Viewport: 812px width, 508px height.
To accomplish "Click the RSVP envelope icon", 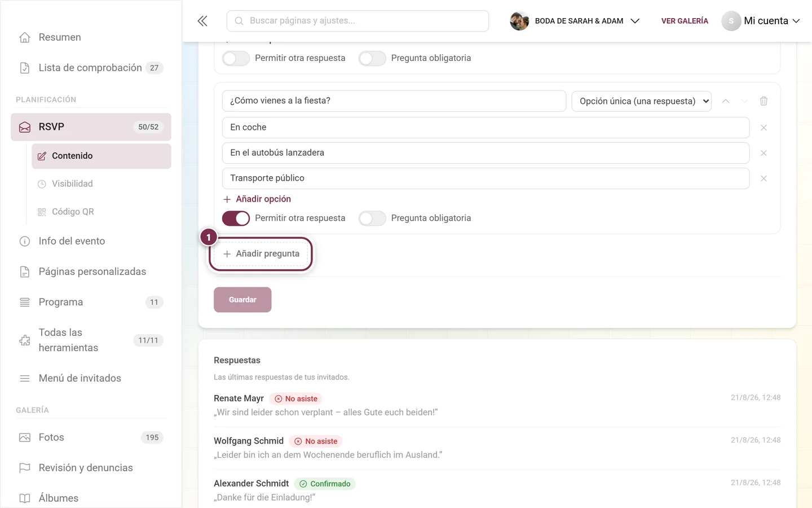I will tap(25, 127).
